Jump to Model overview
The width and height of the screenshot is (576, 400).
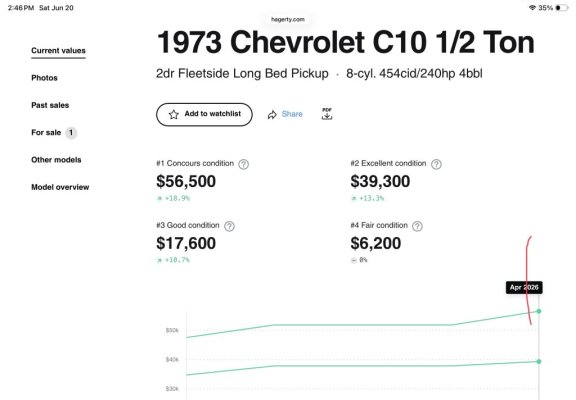pyautogui.click(x=60, y=187)
